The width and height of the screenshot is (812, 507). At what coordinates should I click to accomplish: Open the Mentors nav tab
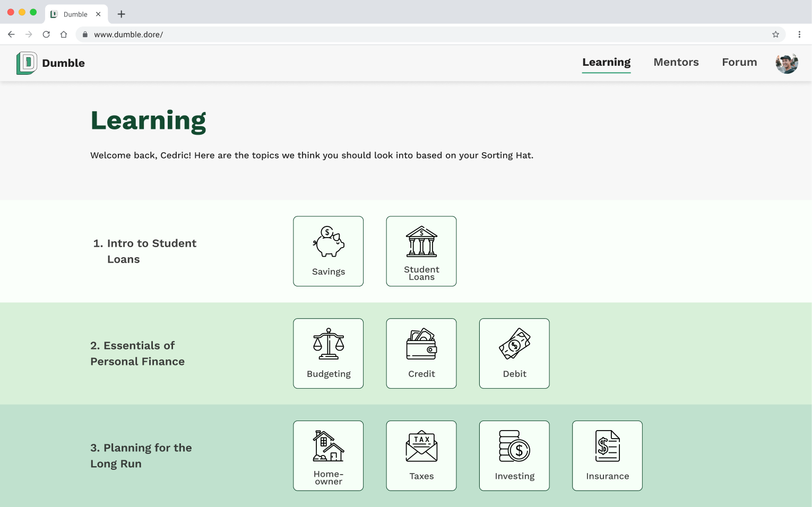[x=676, y=62]
